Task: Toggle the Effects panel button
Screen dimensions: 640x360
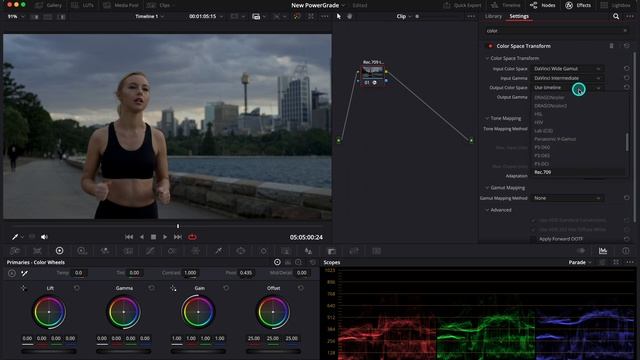Action: coord(578,5)
